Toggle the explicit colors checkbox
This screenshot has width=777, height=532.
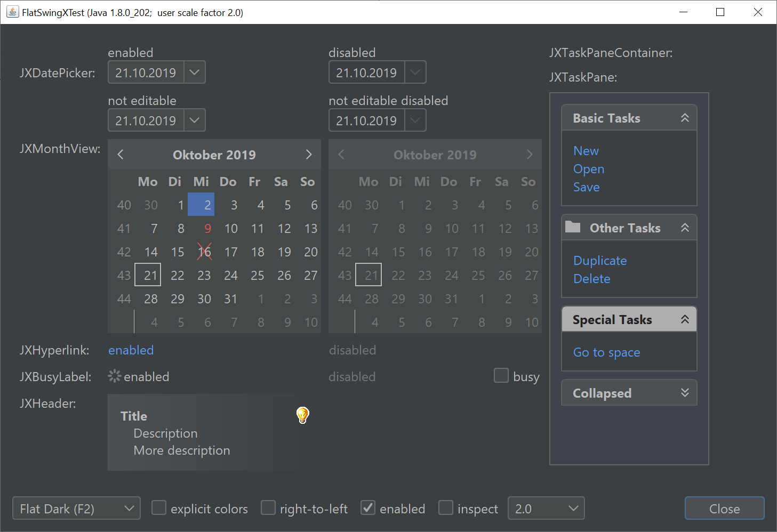159,508
